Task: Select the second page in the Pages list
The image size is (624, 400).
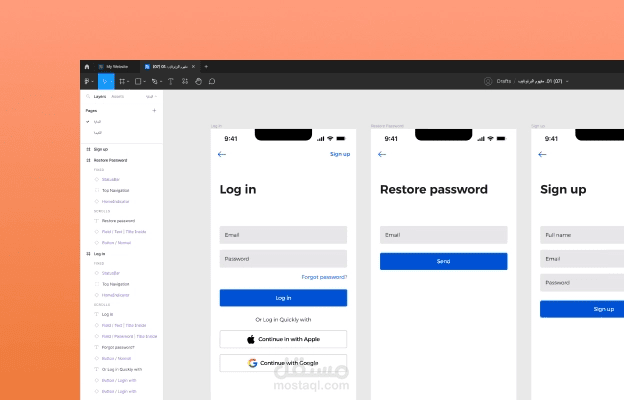Action: pos(98,133)
